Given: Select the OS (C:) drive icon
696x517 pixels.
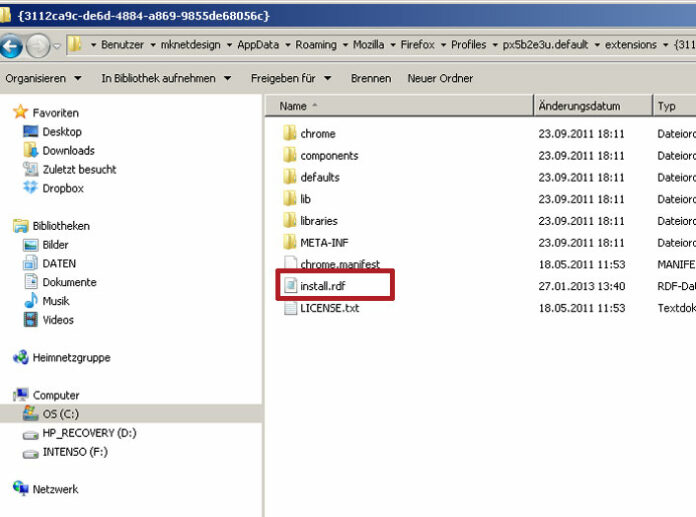Looking at the screenshot, I should pyautogui.click(x=30, y=413).
